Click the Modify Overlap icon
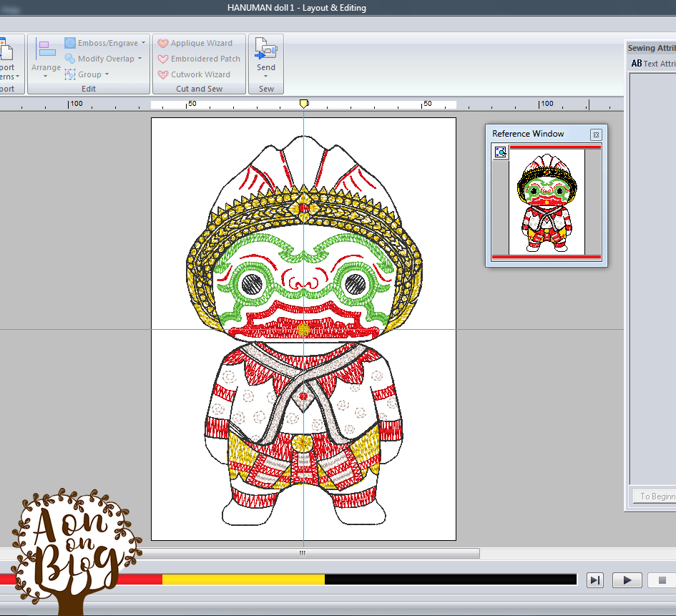Screen dimensions: 676x616 click(x=70, y=59)
